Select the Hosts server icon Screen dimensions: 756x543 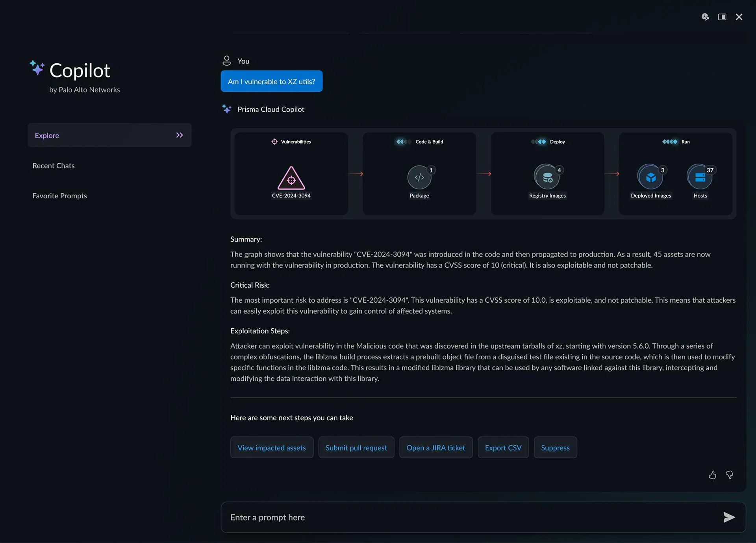coord(700,177)
